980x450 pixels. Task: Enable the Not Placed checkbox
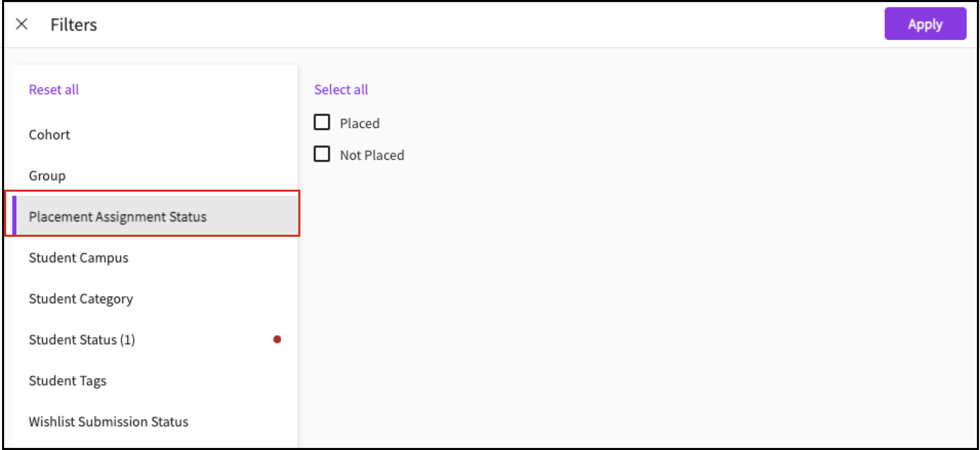click(322, 154)
